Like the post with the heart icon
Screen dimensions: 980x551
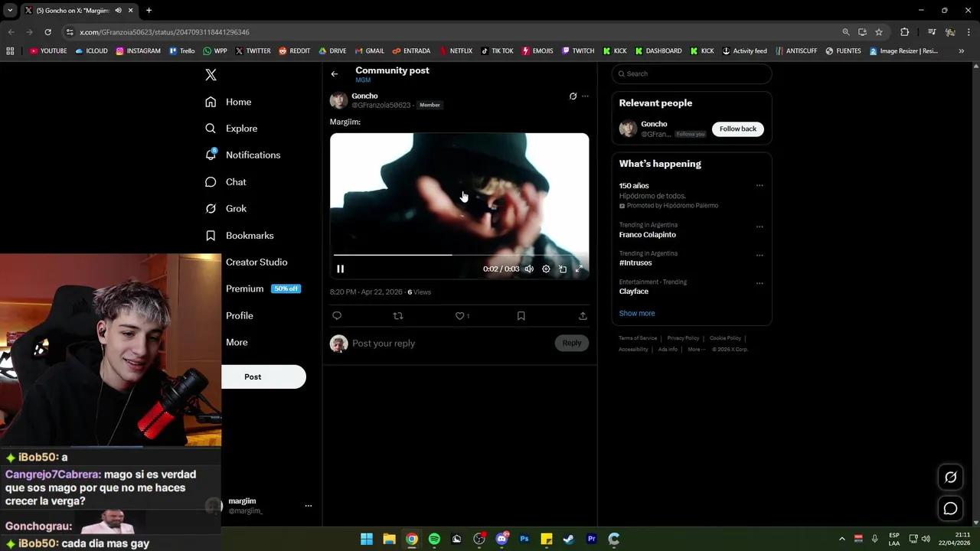(459, 315)
